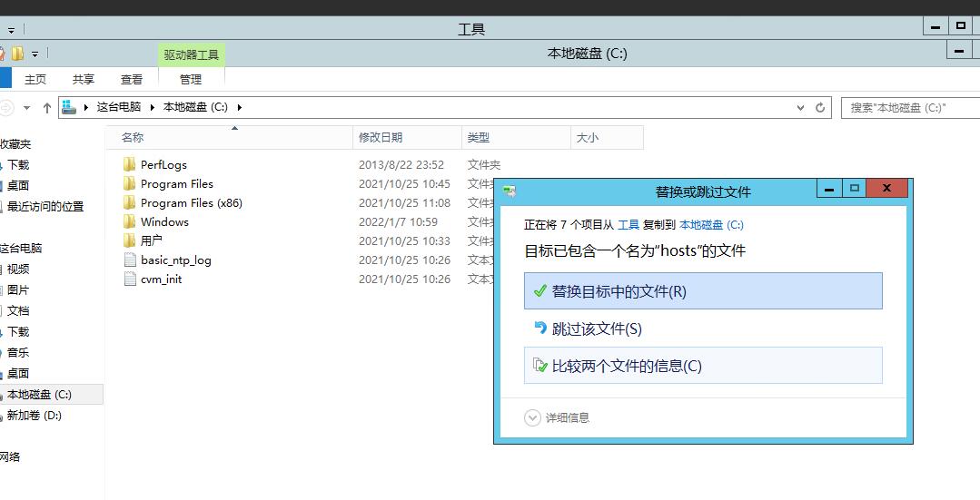Open the 管理 drive tools tab

[191, 80]
